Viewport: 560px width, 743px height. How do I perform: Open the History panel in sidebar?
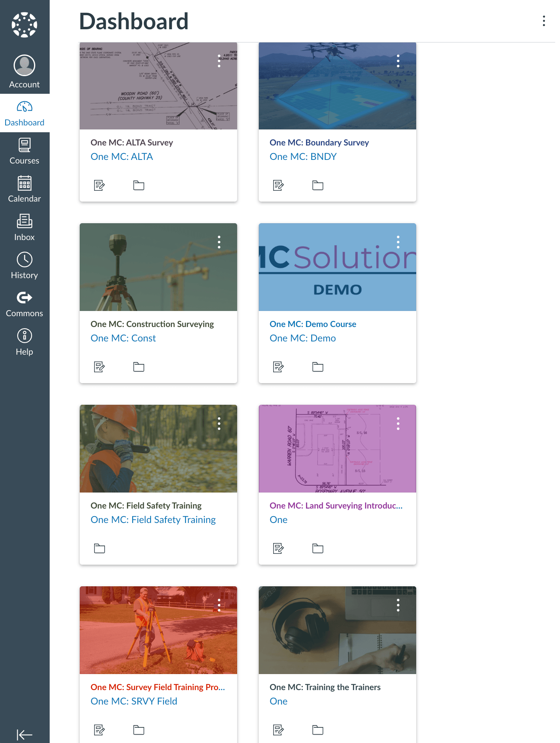pyautogui.click(x=24, y=266)
